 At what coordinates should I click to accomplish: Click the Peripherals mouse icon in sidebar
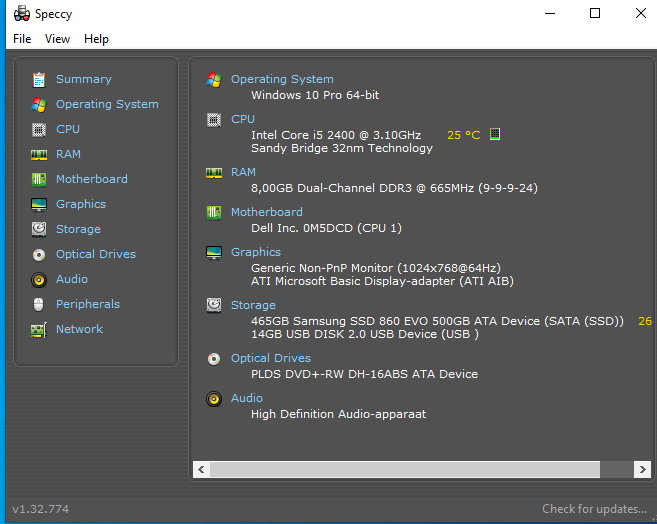[39, 305]
